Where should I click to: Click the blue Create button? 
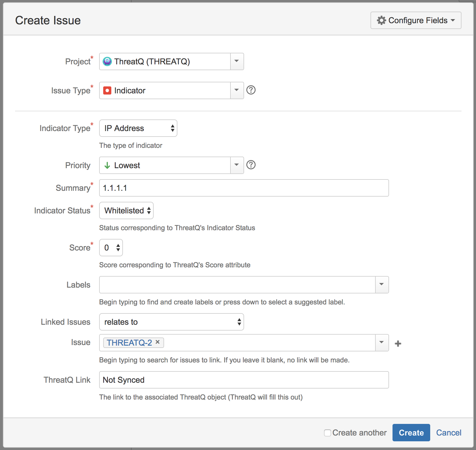[411, 433]
